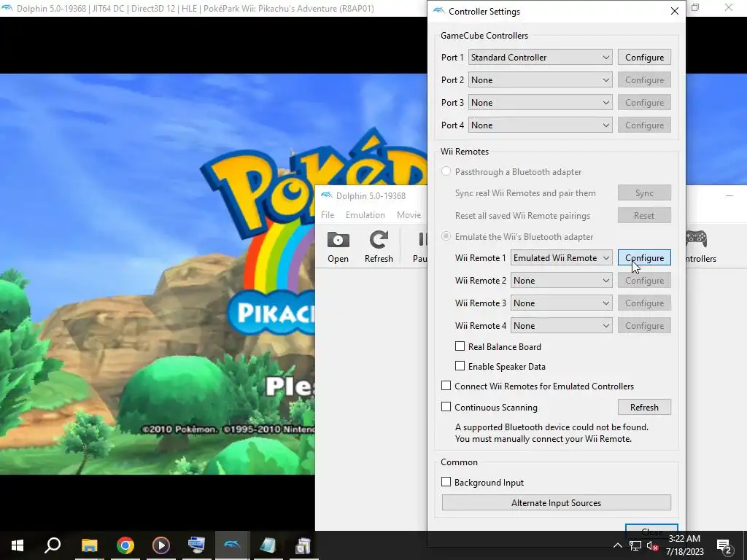Open the notification center icon
The height and width of the screenshot is (560, 747).
click(724, 545)
